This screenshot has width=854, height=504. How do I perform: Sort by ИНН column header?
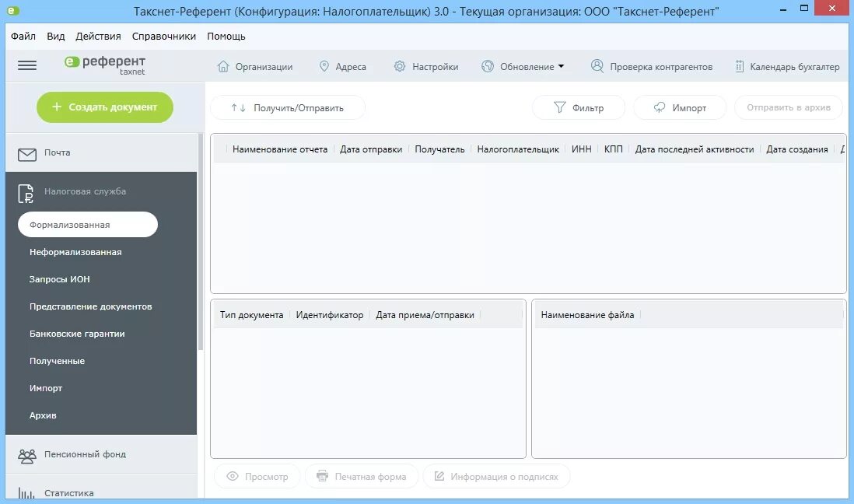coord(581,149)
